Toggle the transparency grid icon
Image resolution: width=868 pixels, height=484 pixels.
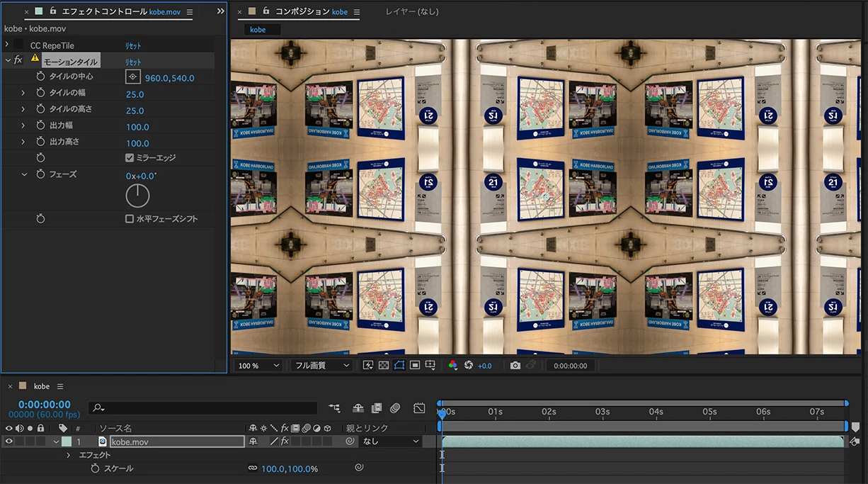[383, 366]
